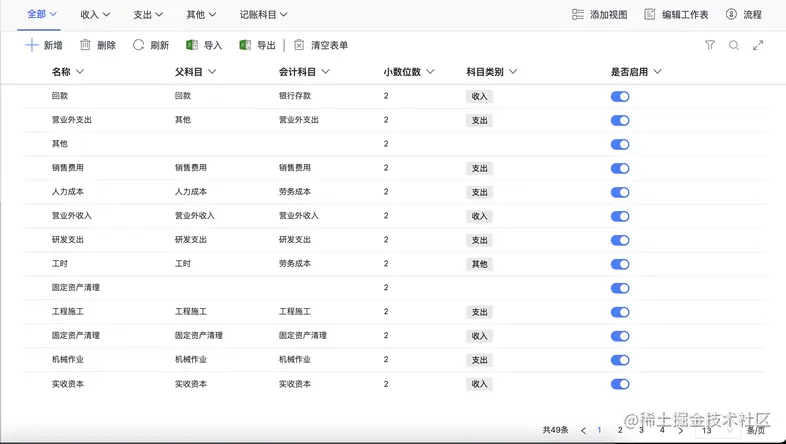This screenshot has height=444, width=786.
Task: Expand the 会计科目 column dropdown
Action: 325,72
